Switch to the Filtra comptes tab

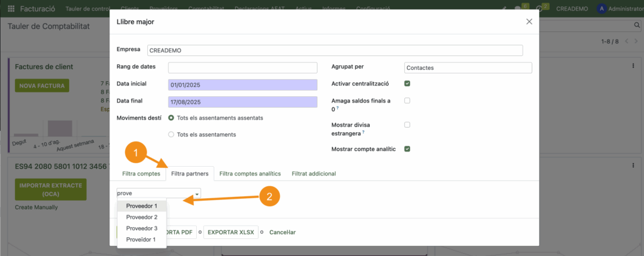coord(140,173)
